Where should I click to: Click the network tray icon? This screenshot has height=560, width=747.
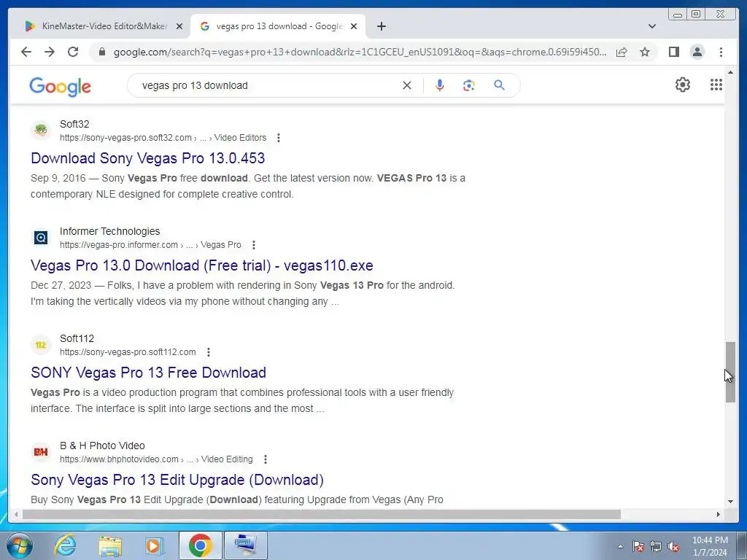coord(656,547)
